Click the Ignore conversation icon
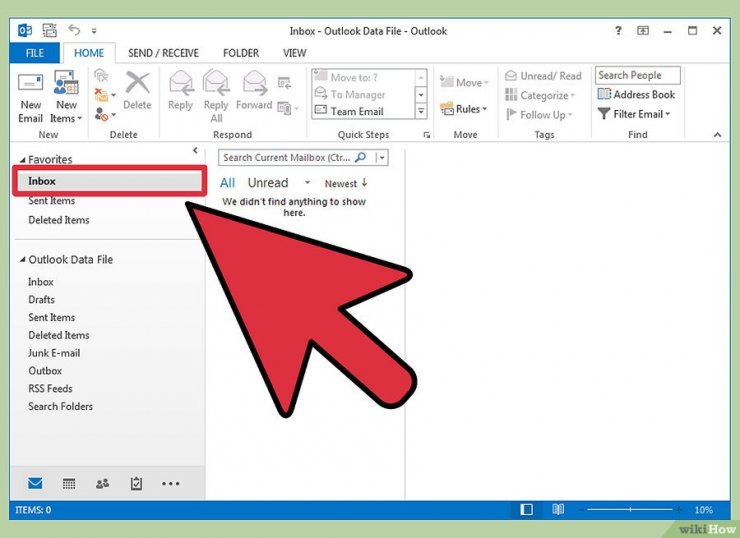Viewport: 740px width, 538px height. click(101, 76)
